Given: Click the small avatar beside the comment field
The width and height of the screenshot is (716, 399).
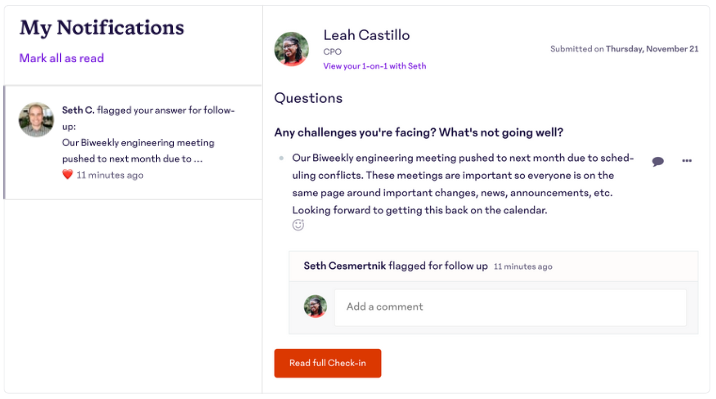Looking at the screenshot, I should (x=316, y=306).
